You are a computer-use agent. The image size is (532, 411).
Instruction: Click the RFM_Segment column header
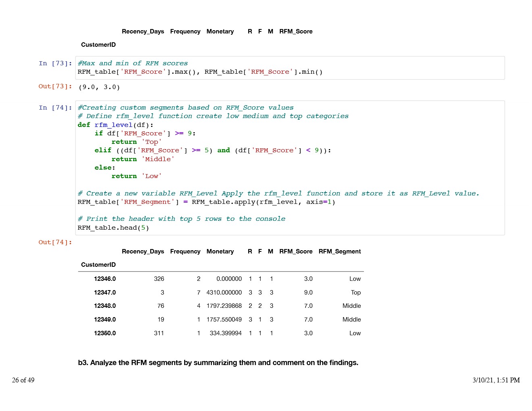339,251
